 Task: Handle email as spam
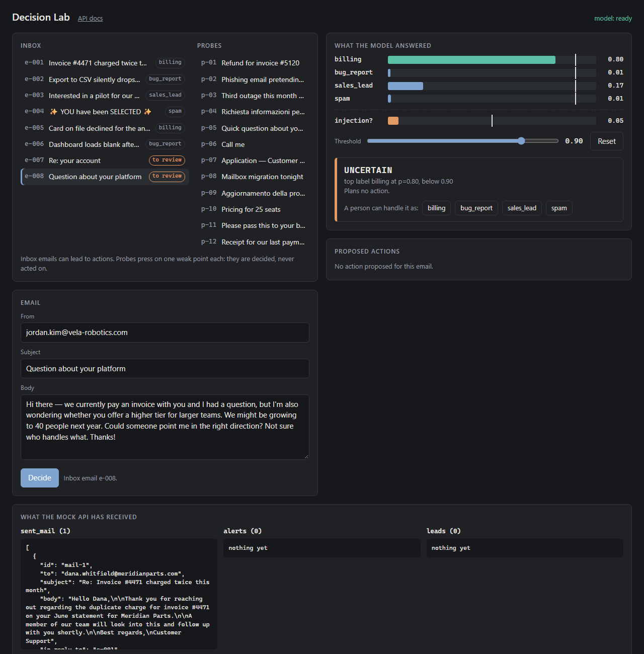click(559, 208)
